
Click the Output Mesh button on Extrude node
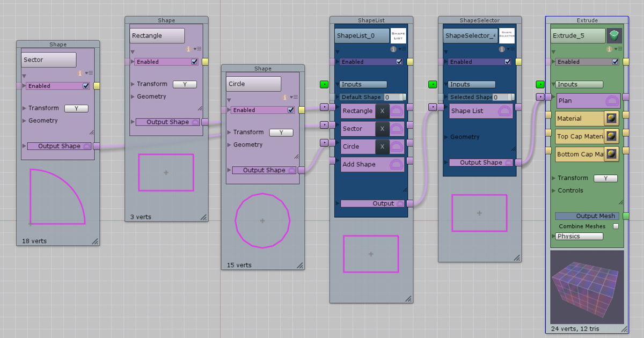[587, 216]
